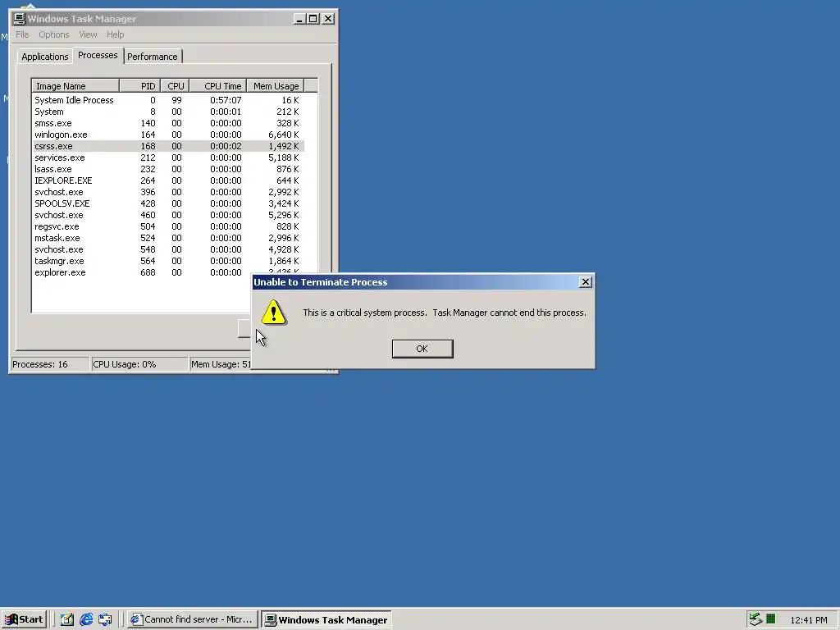Switch to the Applications tab
The image size is (840, 630).
pyautogui.click(x=44, y=57)
